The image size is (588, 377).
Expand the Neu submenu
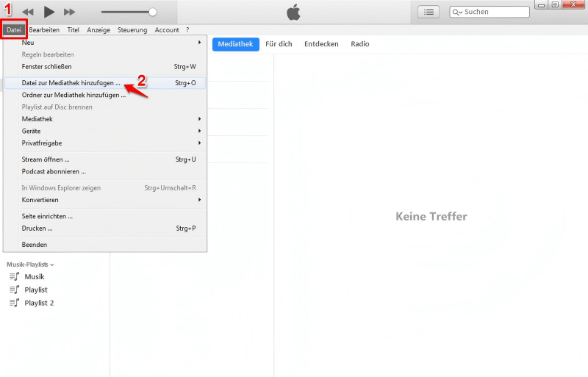[105, 43]
